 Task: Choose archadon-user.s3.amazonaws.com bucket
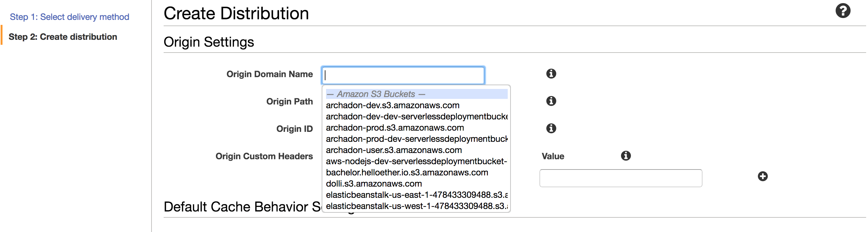click(394, 150)
